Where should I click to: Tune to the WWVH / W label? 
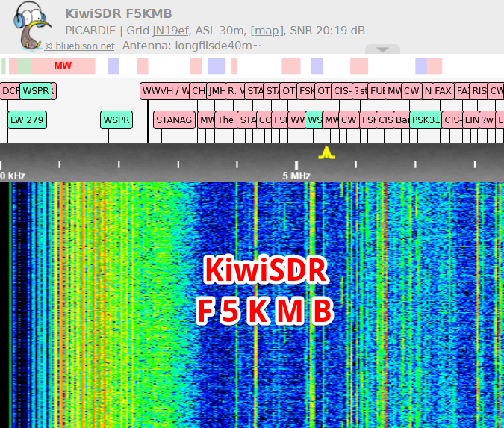(165, 91)
